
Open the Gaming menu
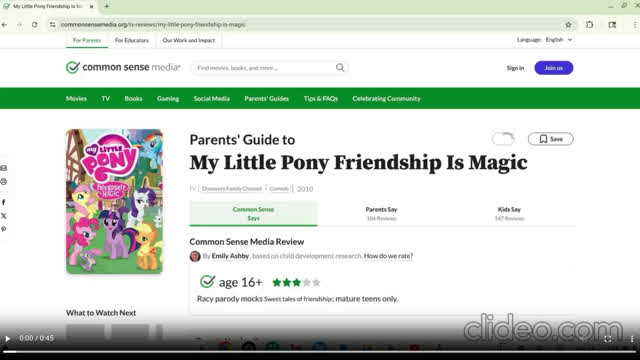[168, 99]
